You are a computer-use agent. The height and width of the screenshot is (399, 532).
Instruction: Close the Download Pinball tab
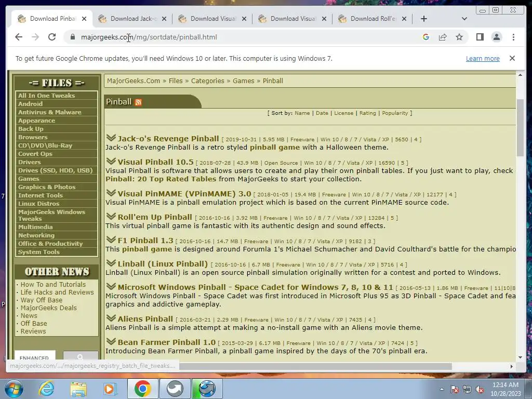pyautogui.click(x=84, y=19)
